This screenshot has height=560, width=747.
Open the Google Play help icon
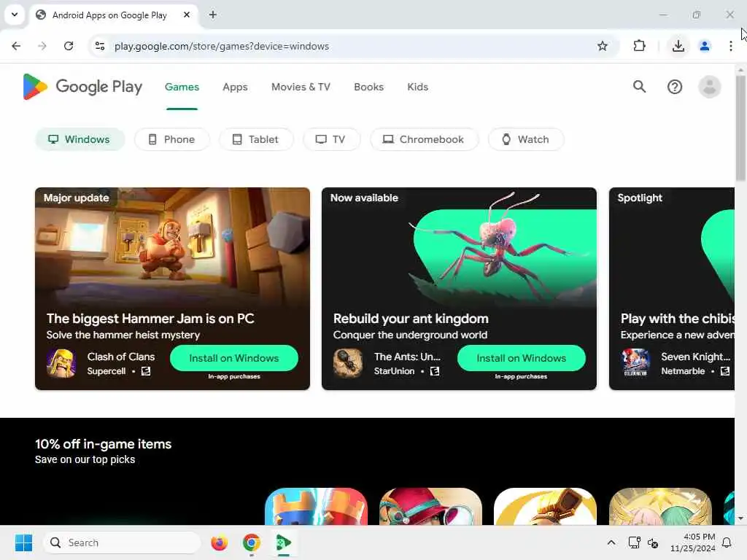[675, 87]
